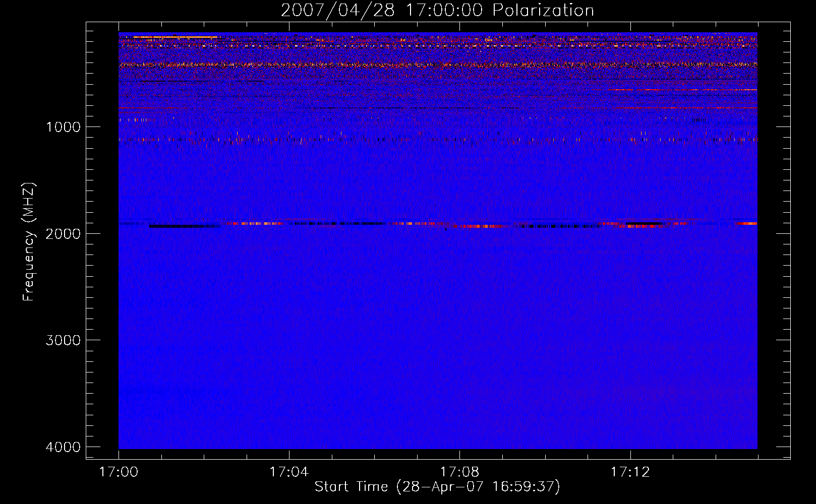Screen dimensions: 816x504
Task: Click the plot title '2007/04/28 17:00:00 Polarization'
Action: [437, 11]
